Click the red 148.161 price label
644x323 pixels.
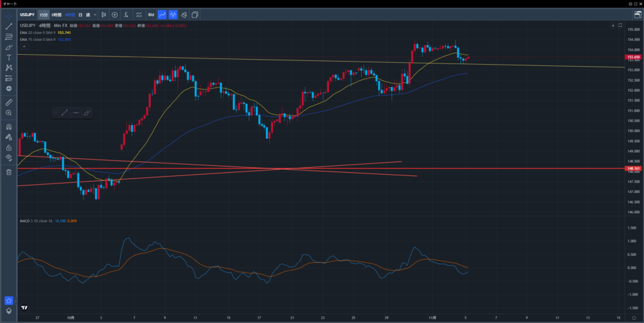[633, 168]
